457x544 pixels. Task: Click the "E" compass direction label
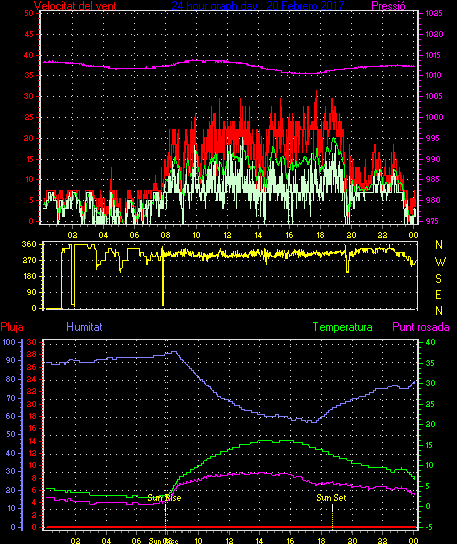(x=438, y=295)
